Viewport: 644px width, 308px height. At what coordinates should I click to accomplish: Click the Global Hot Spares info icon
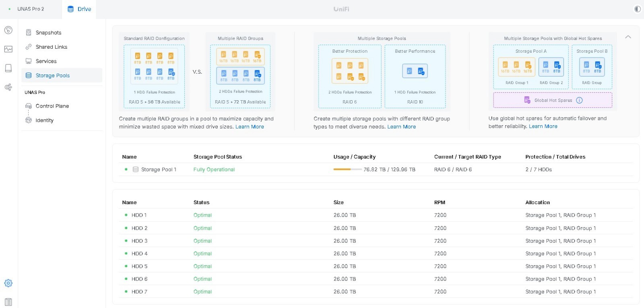click(579, 100)
